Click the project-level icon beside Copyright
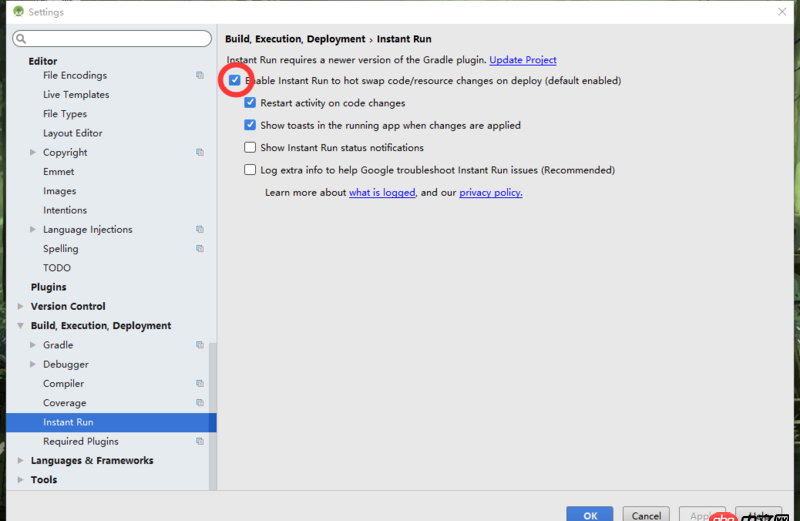Image resolution: width=800 pixels, height=521 pixels. click(x=200, y=152)
